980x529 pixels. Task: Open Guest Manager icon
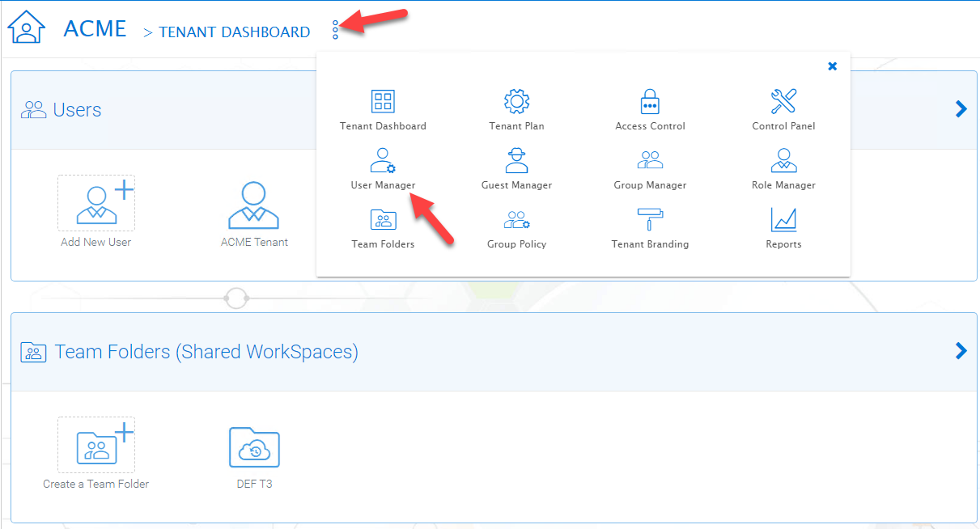516,160
